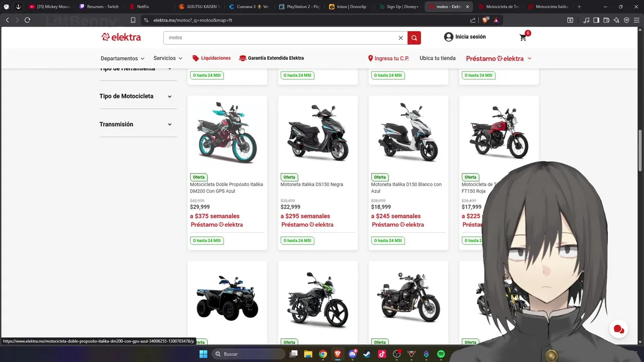Switch to the JUJUTSU KAISEN tab
Screen dimensions: 644x362
coord(199,7)
